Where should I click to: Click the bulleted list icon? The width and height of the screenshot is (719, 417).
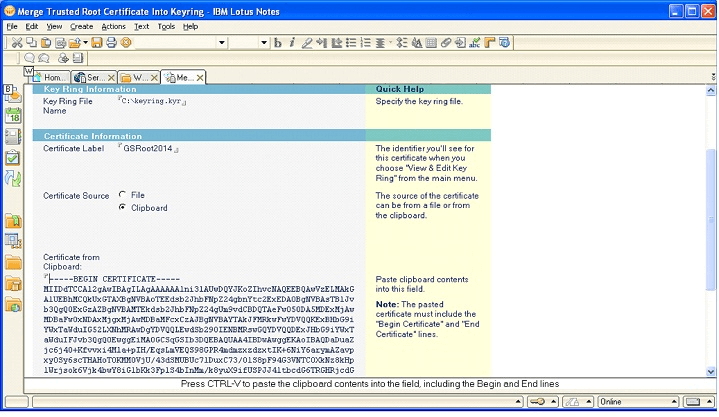click(351, 43)
